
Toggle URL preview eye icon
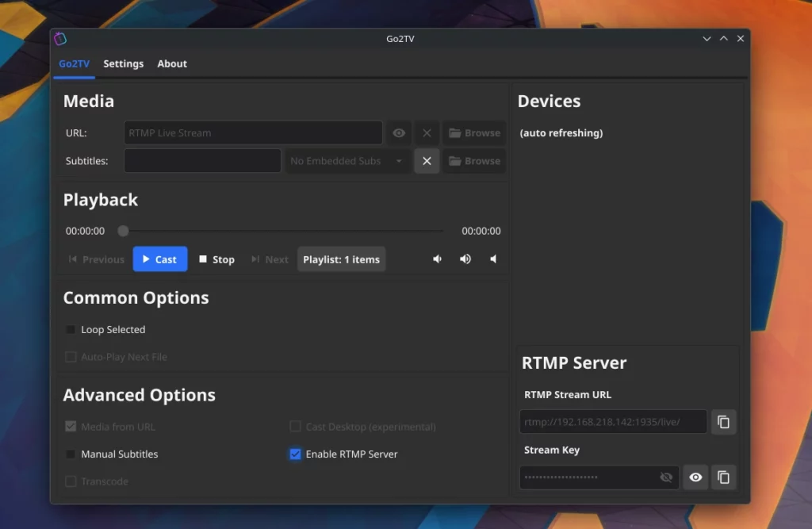[x=399, y=133]
